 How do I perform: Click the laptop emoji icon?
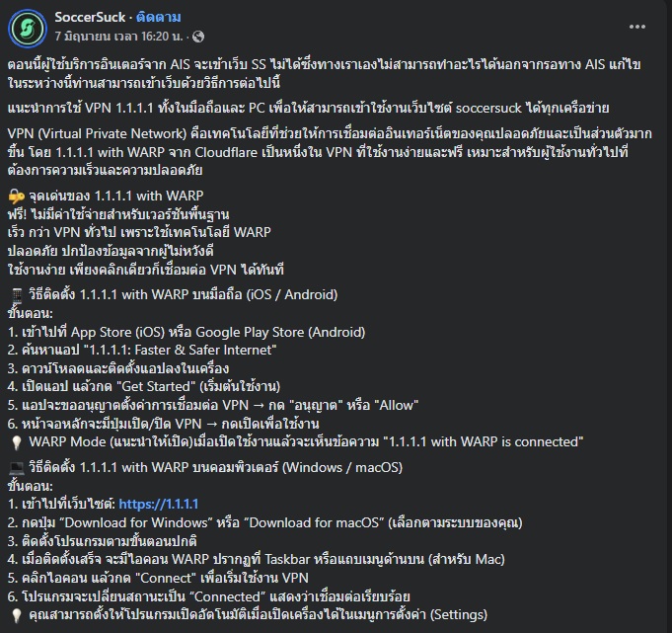pyautogui.click(x=17, y=468)
